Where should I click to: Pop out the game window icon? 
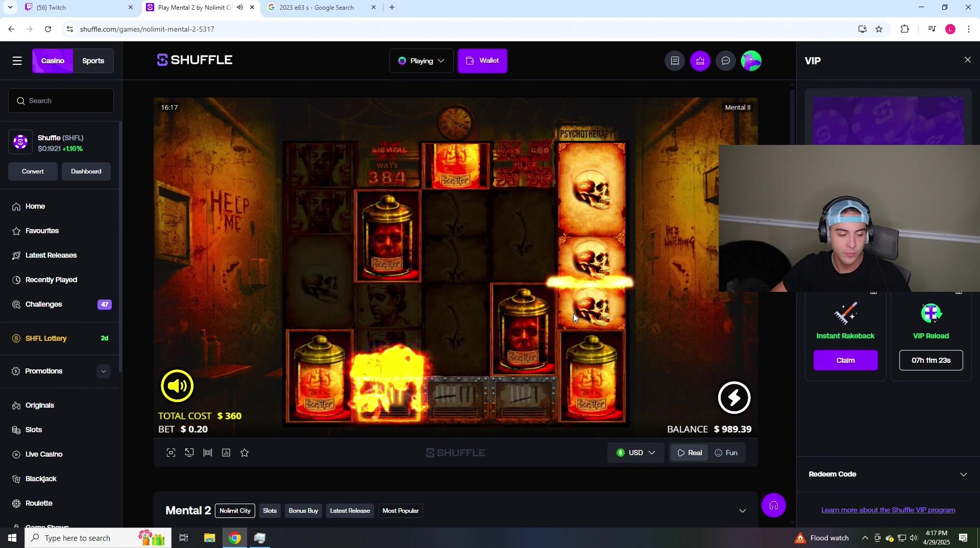click(189, 453)
